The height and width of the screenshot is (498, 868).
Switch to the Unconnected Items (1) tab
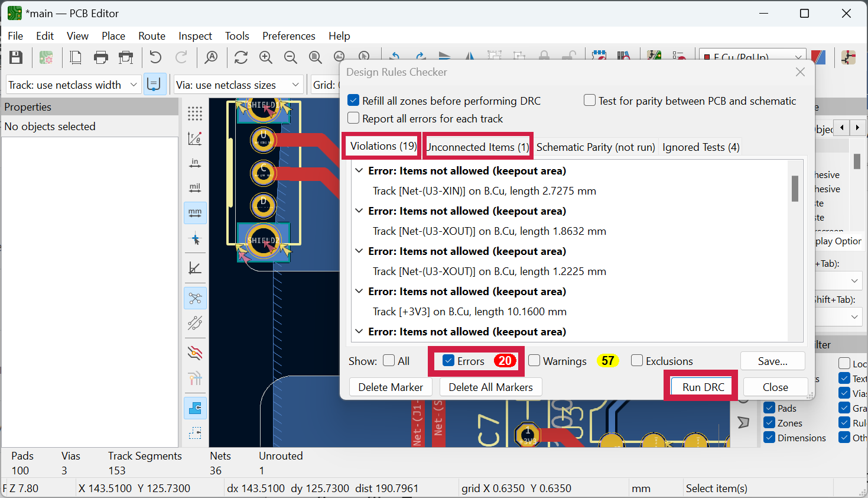(477, 147)
